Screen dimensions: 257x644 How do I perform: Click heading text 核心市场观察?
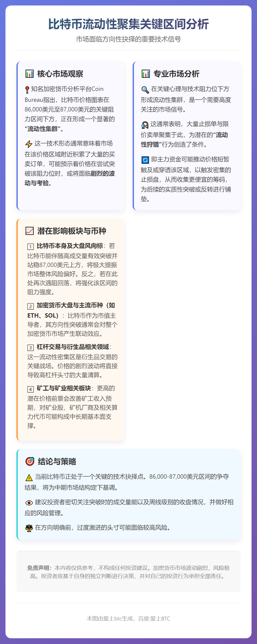pyautogui.click(x=60, y=74)
